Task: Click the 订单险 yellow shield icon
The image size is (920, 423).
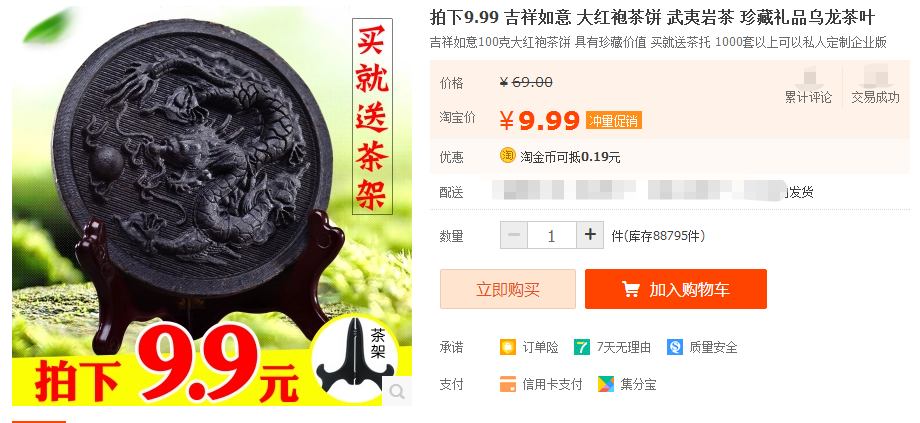Action: pyautogui.click(x=508, y=347)
